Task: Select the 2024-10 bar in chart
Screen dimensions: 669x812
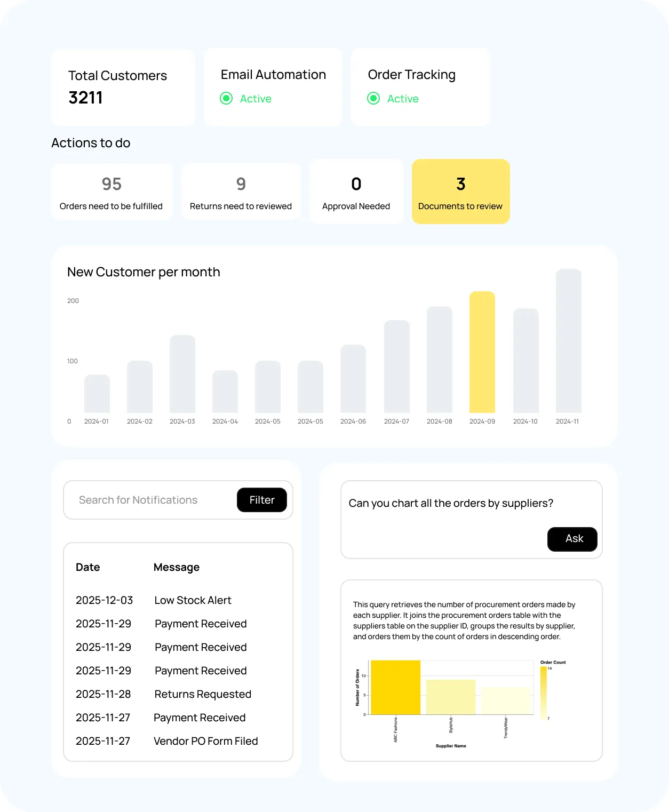Action: pos(526,361)
